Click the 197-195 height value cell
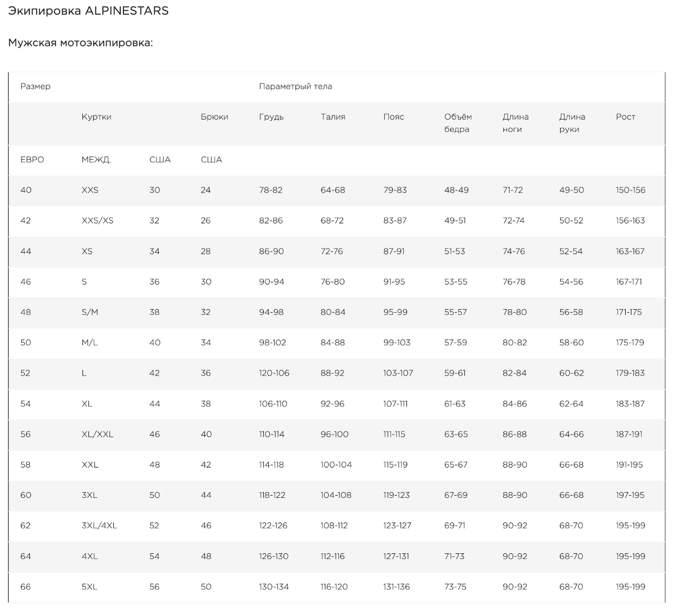Viewport: 681px width, 616px height. point(630,495)
